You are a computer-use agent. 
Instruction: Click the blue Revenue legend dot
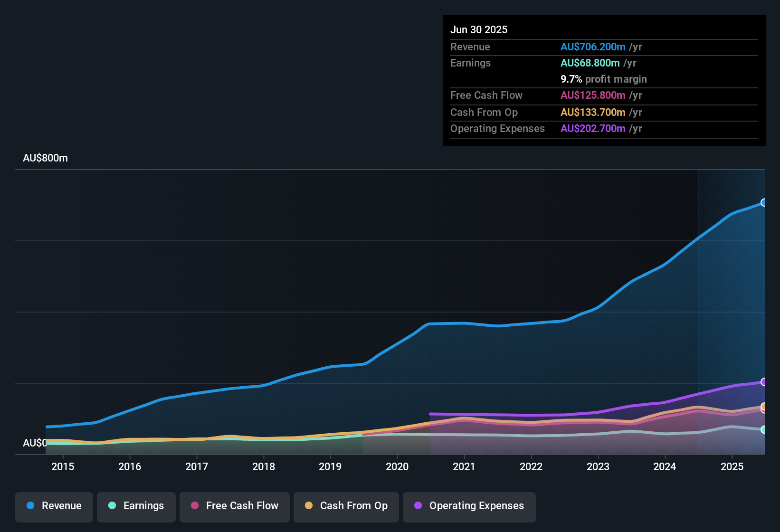coord(30,506)
